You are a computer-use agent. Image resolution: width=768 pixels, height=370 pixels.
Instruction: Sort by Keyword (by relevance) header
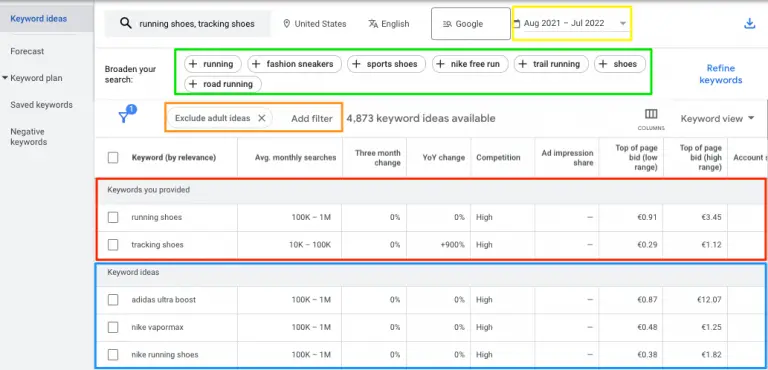pyautogui.click(x=174, y=158)
